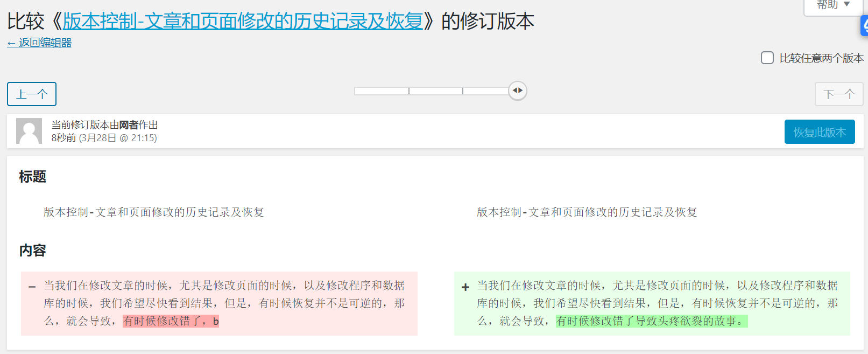868x354 pixels.
Task: Click the 下一个 button
Action: (839, 94)
